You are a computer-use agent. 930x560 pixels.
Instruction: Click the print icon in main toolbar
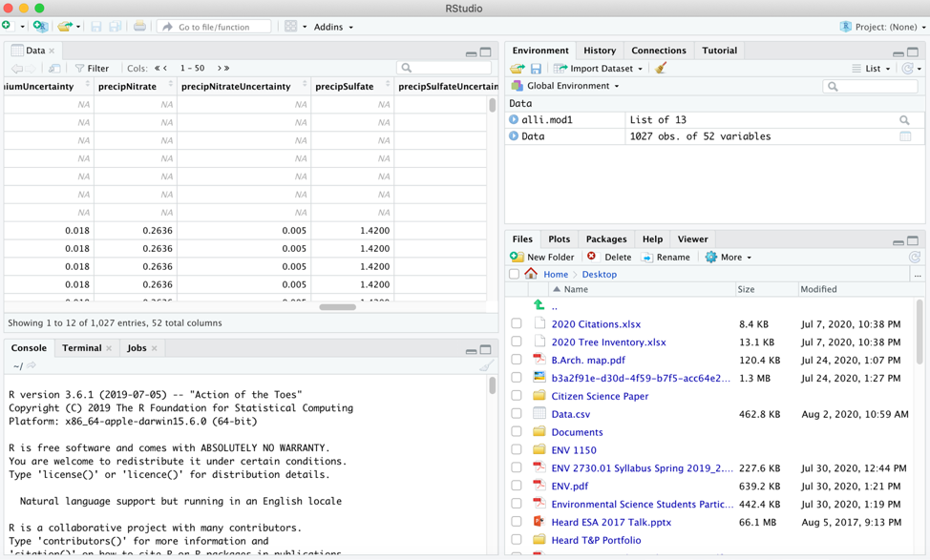139,27
